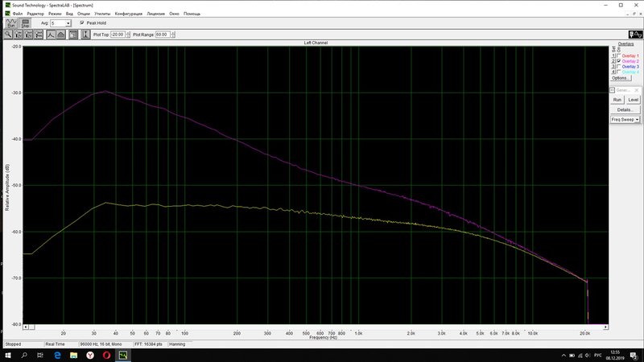Open the Файл menu
644x362 pixels.
point(18,14)
